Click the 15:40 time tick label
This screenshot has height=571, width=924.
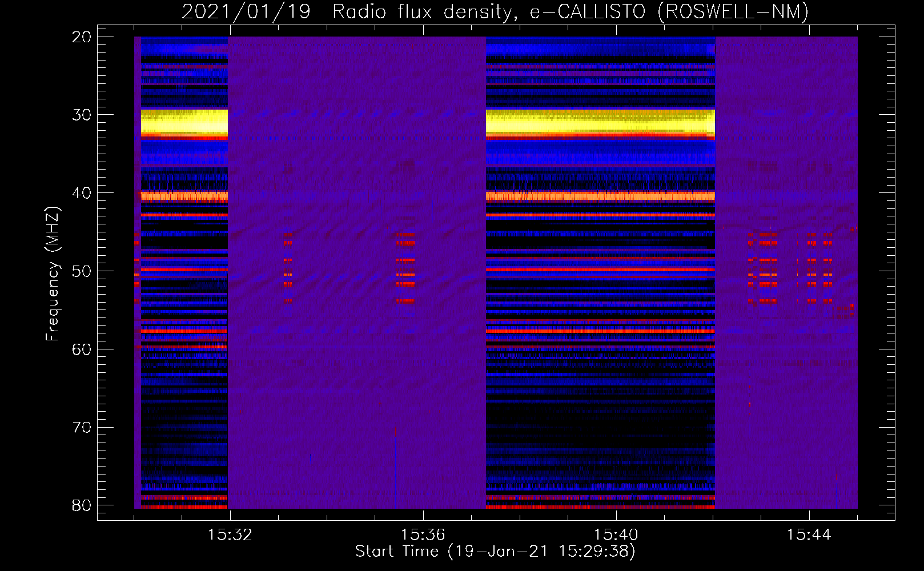click(x=616, y=535)
